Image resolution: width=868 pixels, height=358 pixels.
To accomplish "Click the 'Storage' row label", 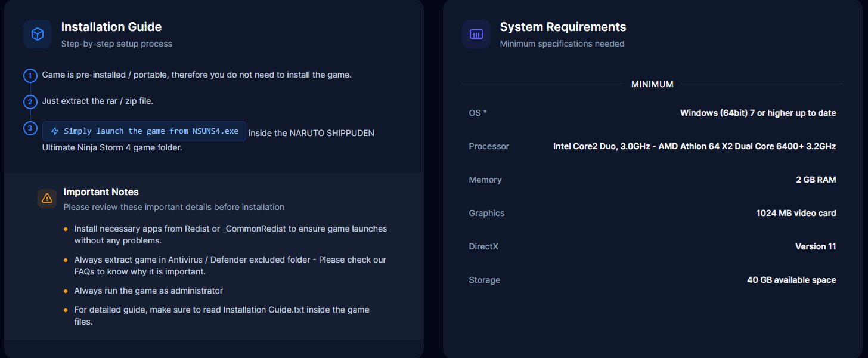I will click(485, 280).
